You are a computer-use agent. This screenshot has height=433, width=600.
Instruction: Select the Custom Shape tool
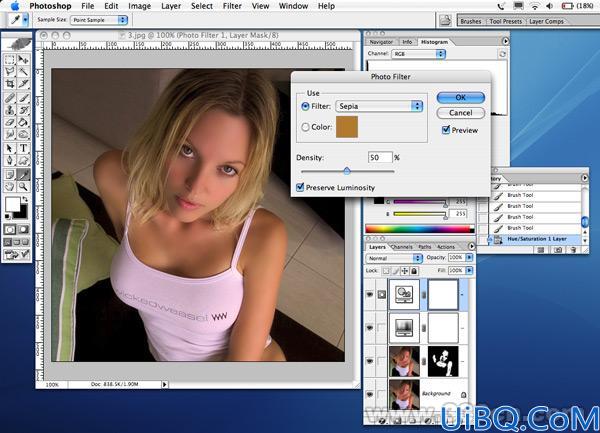click(x=23, y=160)
